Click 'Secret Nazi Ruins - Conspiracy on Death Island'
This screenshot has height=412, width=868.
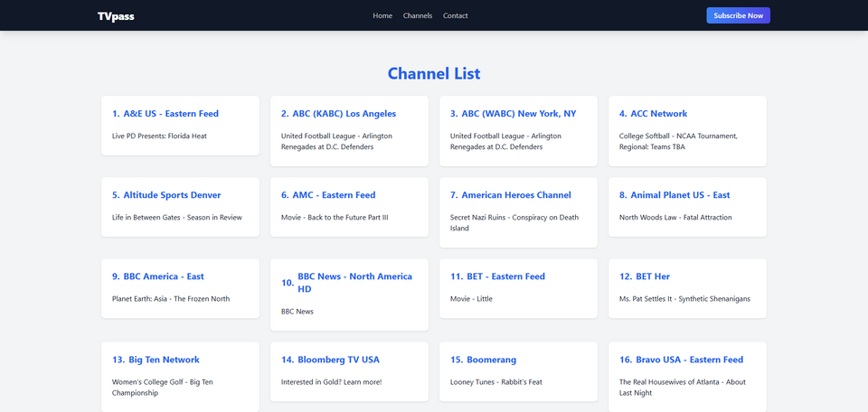point(514,223)
